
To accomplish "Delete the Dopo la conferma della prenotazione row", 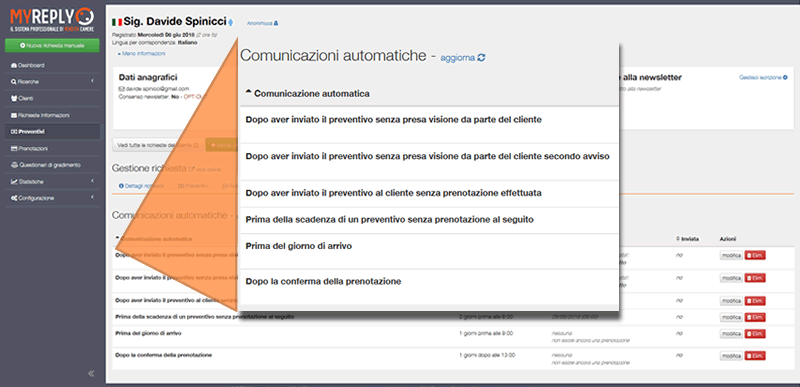I will (755, 356).
